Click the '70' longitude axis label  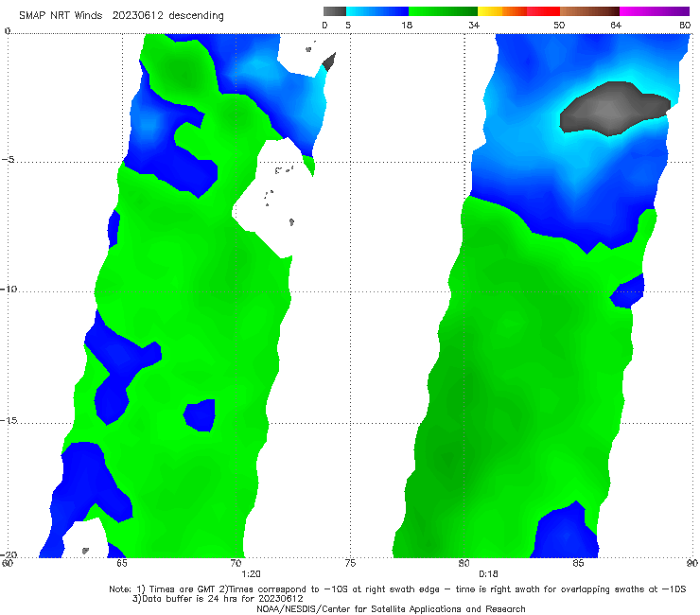[236, 563]
